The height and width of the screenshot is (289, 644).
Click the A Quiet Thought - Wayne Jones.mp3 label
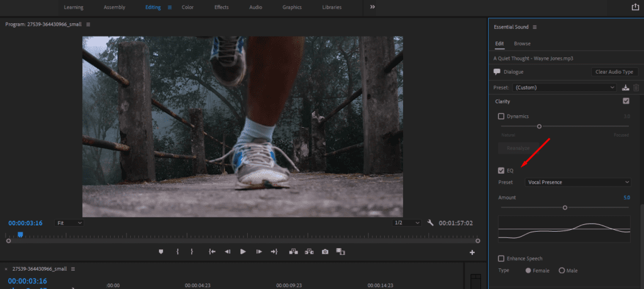533,59
